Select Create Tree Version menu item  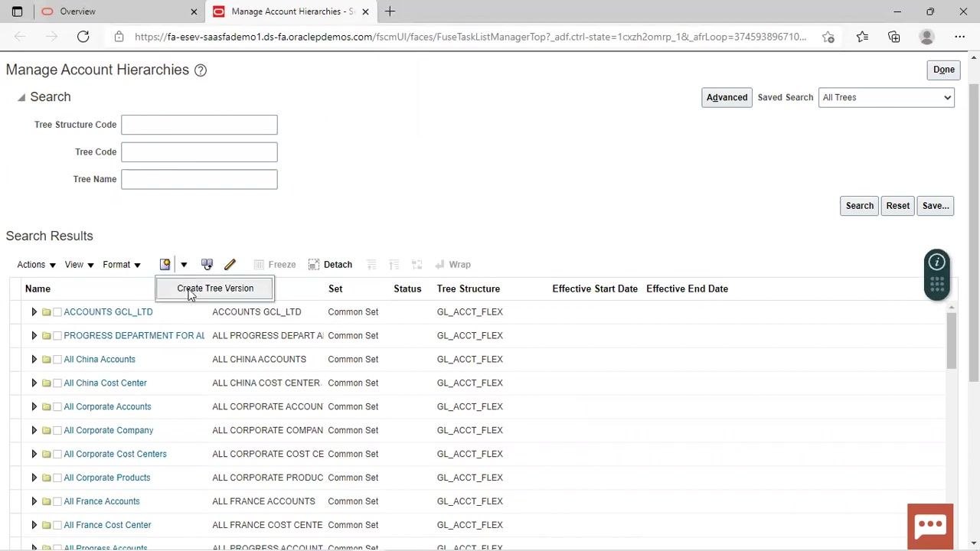215,289
